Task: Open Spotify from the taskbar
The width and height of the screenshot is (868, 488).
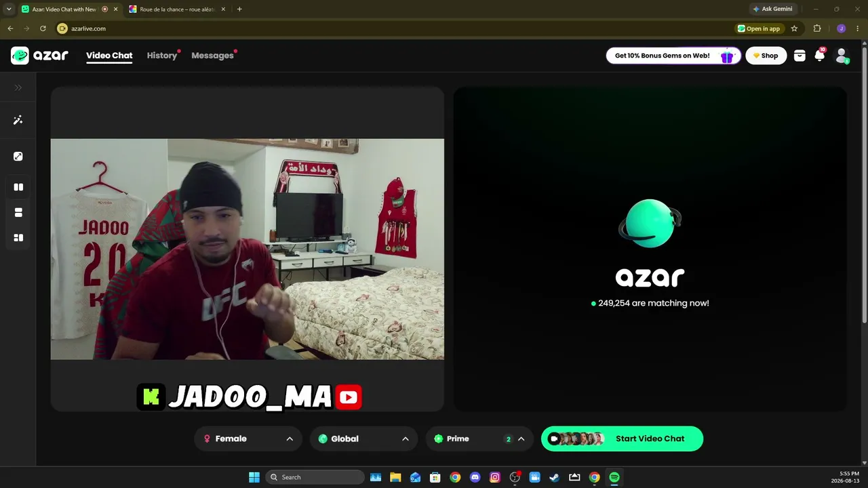Action: click(614, 477)
